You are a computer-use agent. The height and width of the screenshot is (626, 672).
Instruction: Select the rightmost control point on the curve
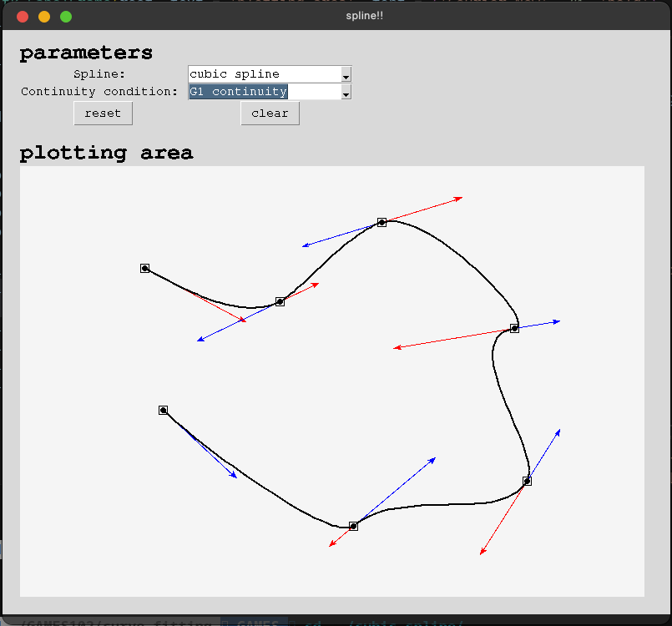click(x=527, y=481)
